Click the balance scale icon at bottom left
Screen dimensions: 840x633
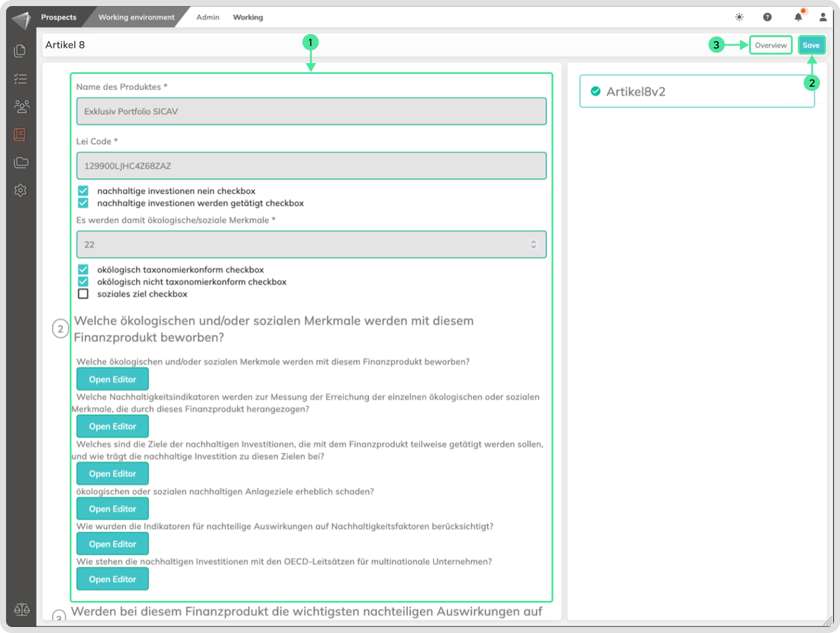[22, 609]
